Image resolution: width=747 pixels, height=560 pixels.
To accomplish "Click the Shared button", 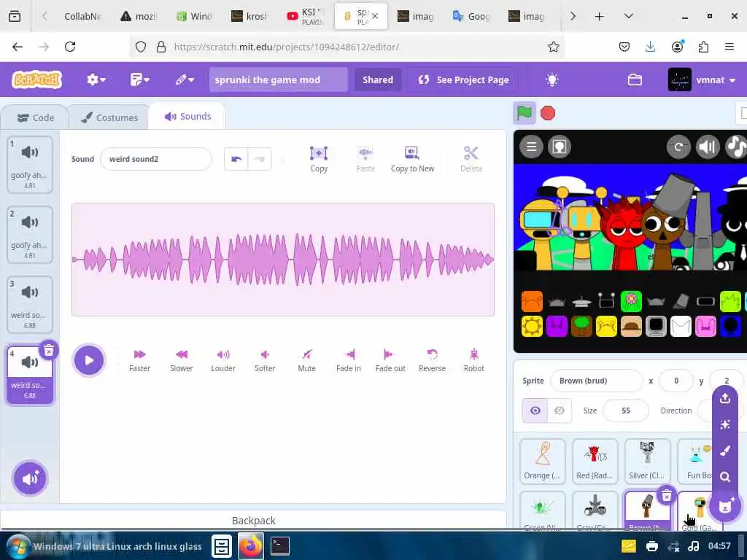I will [378, 79].
